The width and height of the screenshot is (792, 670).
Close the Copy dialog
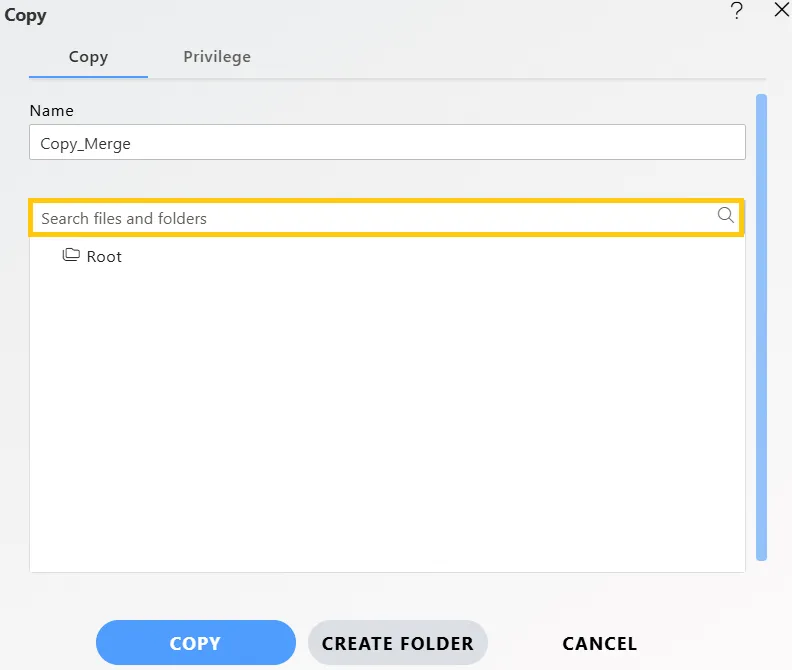pyautogui.click(x=781, y=10)
